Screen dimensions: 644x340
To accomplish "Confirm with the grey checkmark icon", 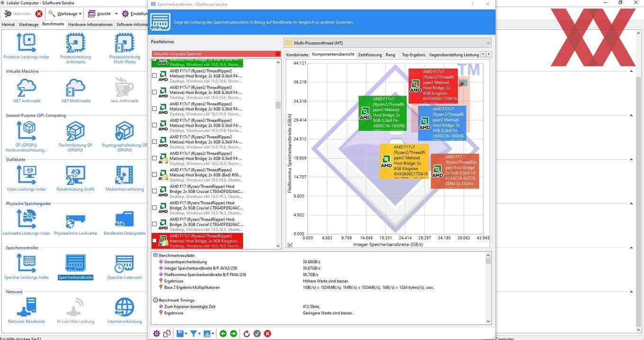I will pyautogui.click(x=257, y=334).
